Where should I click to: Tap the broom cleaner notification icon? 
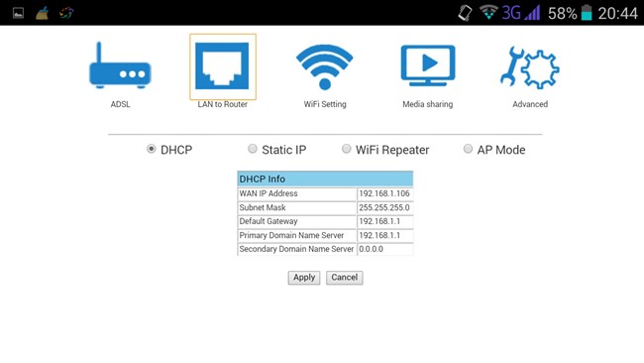click(x=42, y=13)
